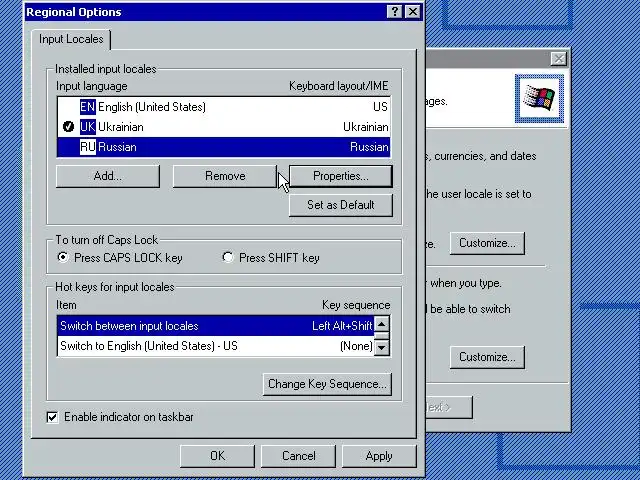Close the Regional Options dialog

point(413,12)
